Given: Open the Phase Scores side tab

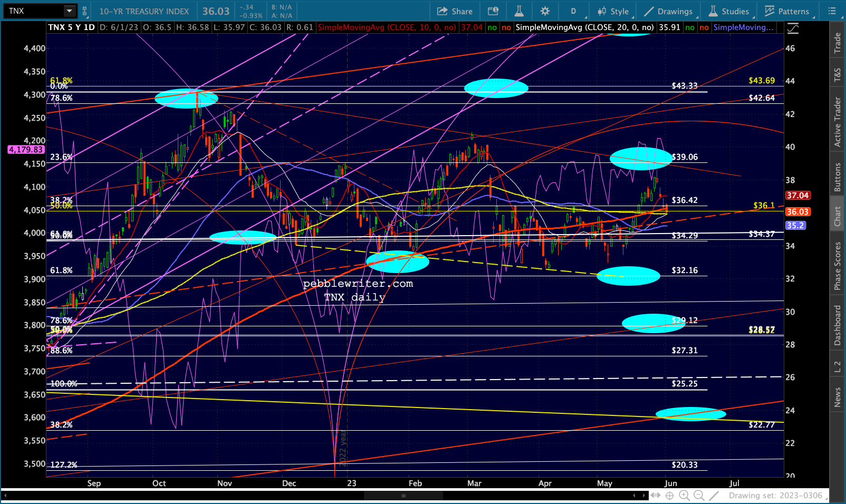Looking at the screenshot, I should [838, 266].
